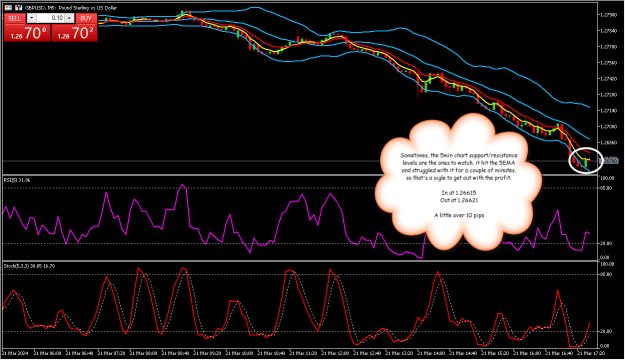Viewport: 625px width, 360px height.
Task: Click the '21 Mar 2024' time axis label
Action: (x=16, y=353)
